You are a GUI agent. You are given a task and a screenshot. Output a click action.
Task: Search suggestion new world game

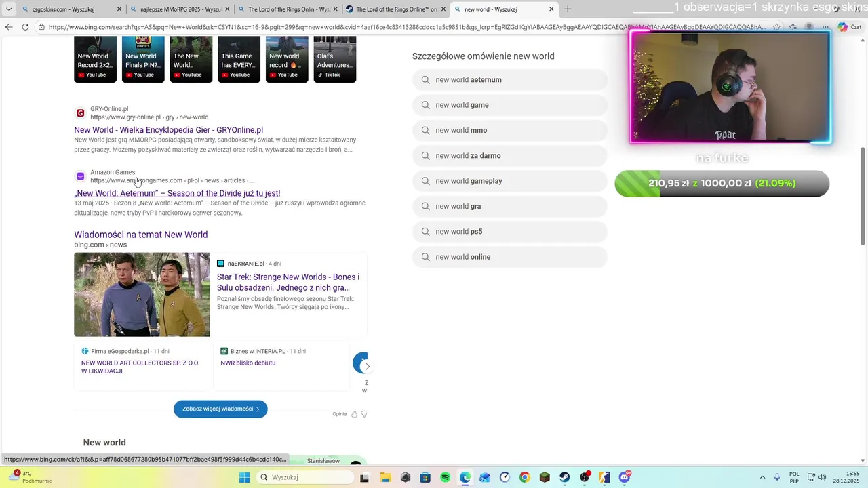click(510, 105)
